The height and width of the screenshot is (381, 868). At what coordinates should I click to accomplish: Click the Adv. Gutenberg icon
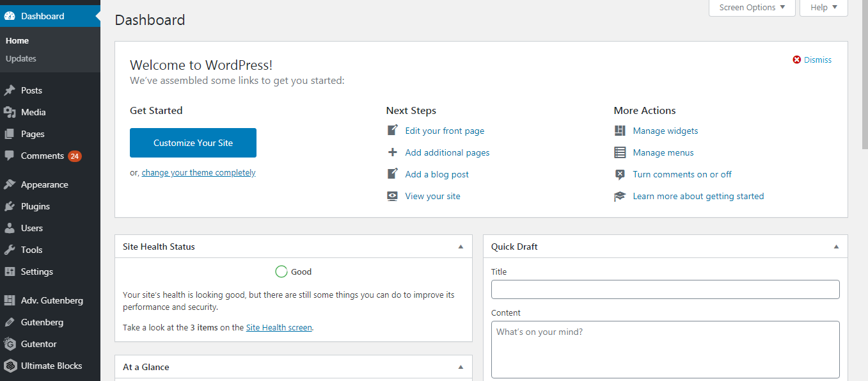tap(10, 300)
